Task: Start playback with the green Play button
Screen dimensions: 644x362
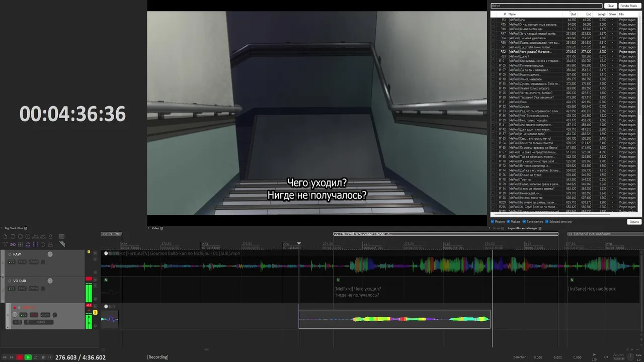Action: pos(28,357)
